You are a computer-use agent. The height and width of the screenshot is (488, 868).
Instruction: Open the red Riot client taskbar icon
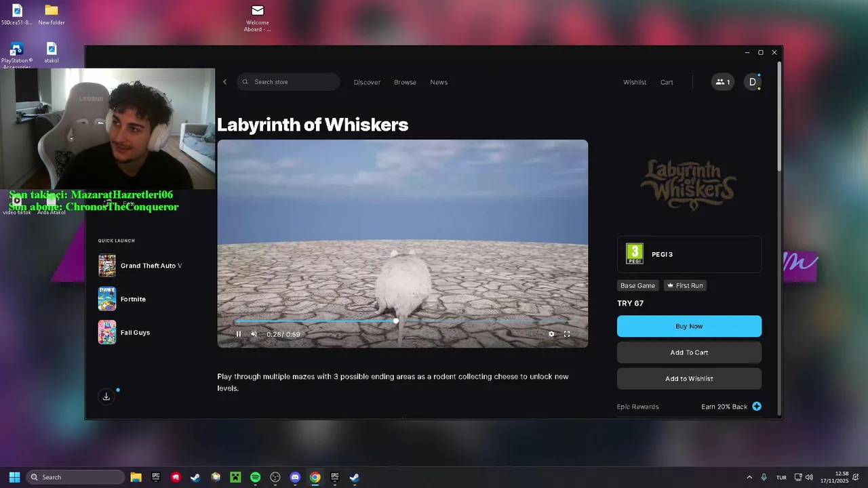click(176, 477)
